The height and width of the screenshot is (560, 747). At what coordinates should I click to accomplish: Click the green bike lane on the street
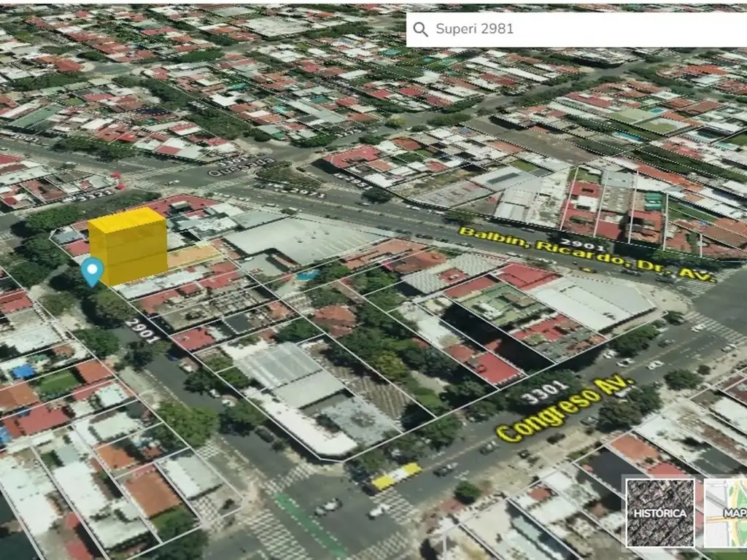[x=314, y=525]
